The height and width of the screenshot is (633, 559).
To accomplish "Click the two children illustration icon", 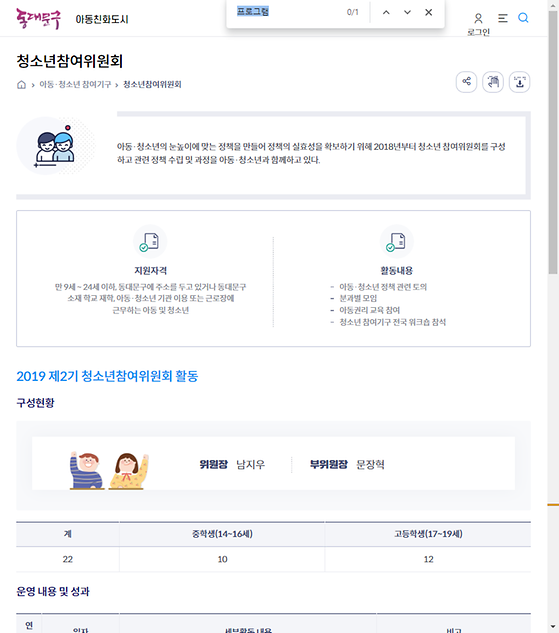I will click(55, 146).
